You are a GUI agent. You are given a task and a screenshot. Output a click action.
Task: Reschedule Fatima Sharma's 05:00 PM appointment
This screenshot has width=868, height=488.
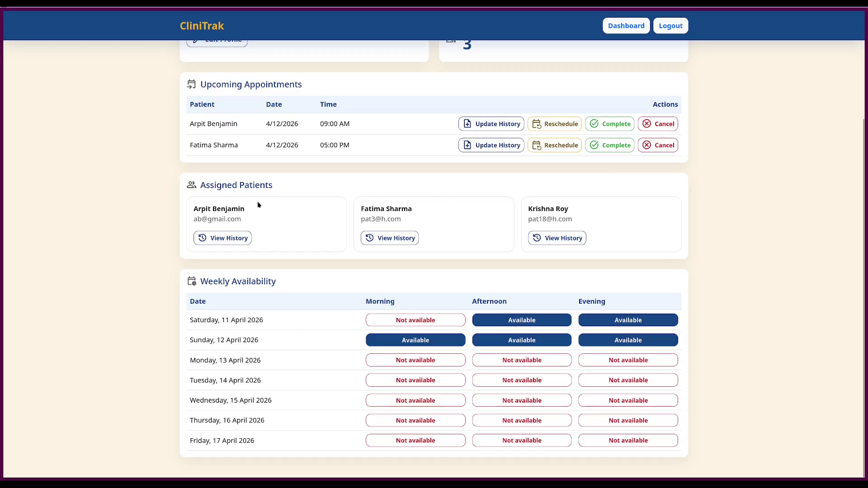click(x=554, y=145)
